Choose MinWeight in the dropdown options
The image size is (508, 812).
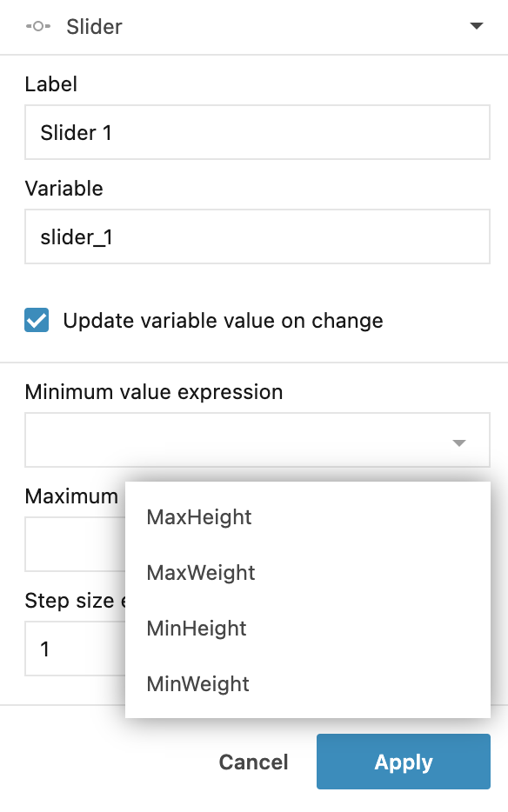[x=197, y=684]
